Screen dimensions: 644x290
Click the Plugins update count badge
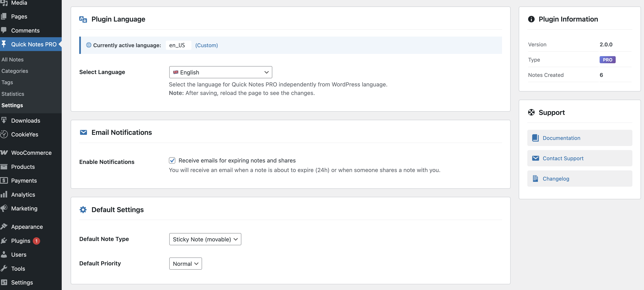(x=36, y=241)
